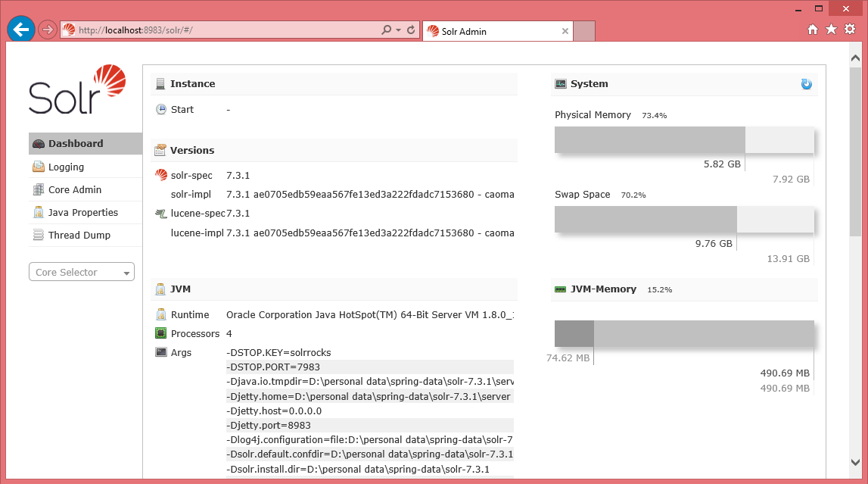Click the Solr logo

[x=77, y=89]
